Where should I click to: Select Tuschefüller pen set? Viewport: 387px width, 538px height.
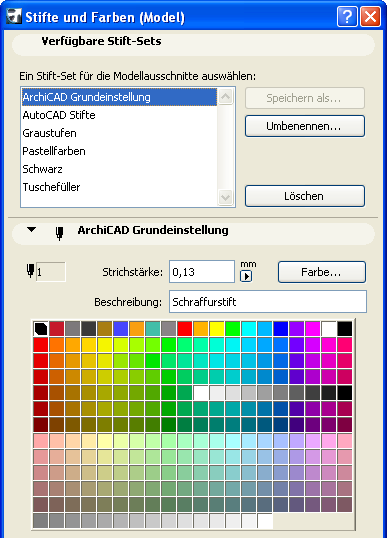click(119, 187)
